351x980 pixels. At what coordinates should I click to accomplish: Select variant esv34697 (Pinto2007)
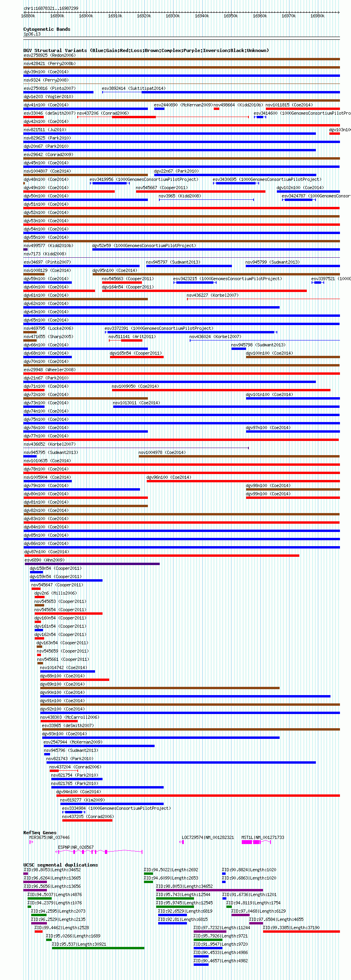pyautogui.click(x=47, y=262)
